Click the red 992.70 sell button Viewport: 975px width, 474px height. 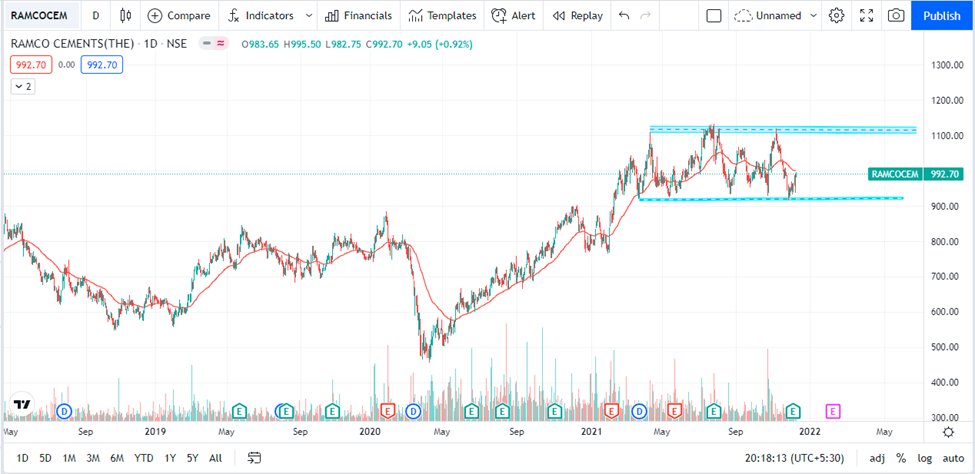(30, 64)
